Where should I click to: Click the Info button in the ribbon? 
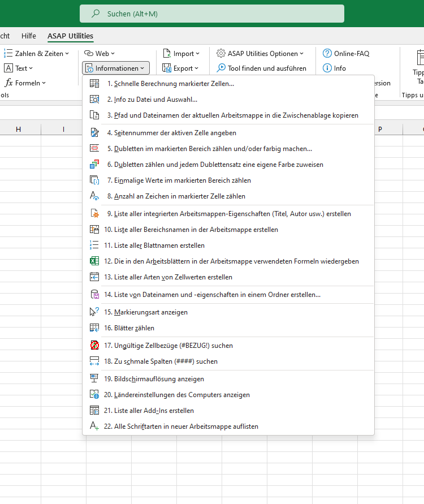[x=334, y=68]
